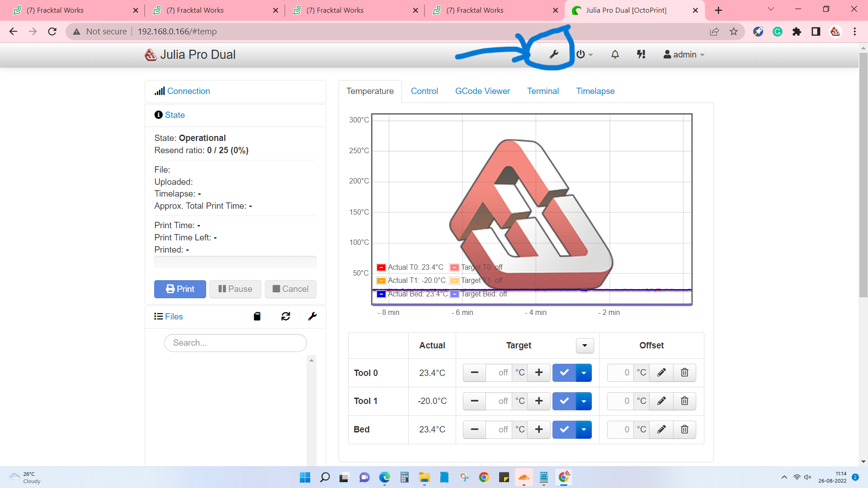The height and width of the screenshot is (488, 868).
Task: Toggle Actual Bed legend series
Action: 381,294
